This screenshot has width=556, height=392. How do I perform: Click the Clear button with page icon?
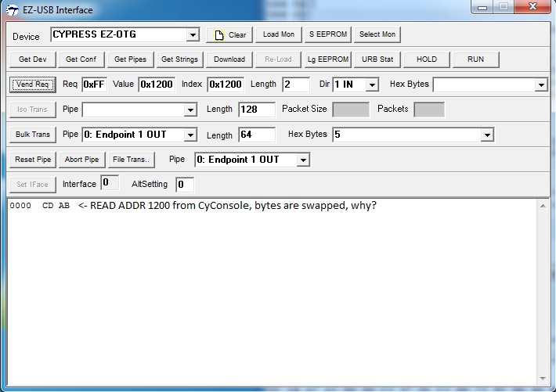click(229, 34)
